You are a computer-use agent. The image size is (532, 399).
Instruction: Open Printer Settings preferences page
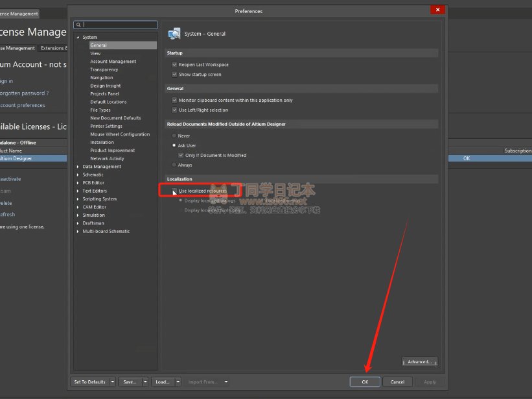(x=106, y=127)
